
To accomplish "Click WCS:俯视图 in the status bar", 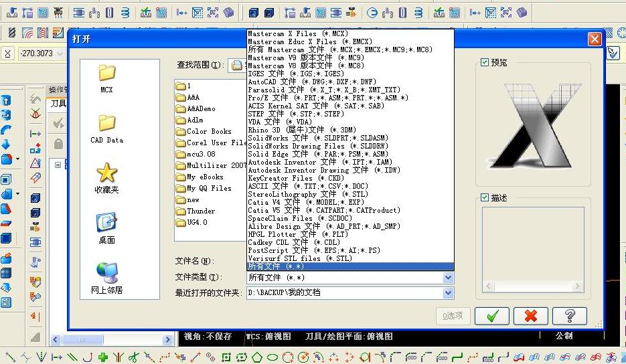I will tap(268, 337).
